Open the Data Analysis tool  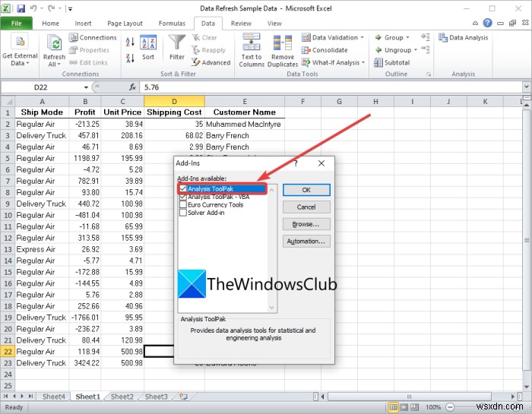tap(463, 38)
